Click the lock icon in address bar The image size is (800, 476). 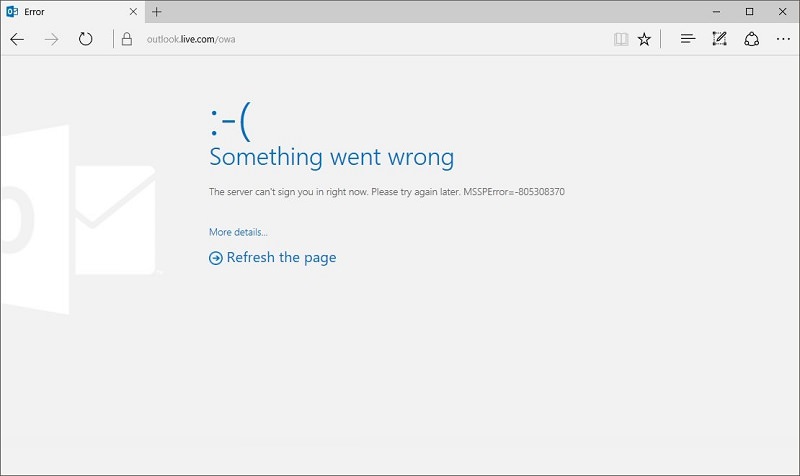(x=126, y=39)
